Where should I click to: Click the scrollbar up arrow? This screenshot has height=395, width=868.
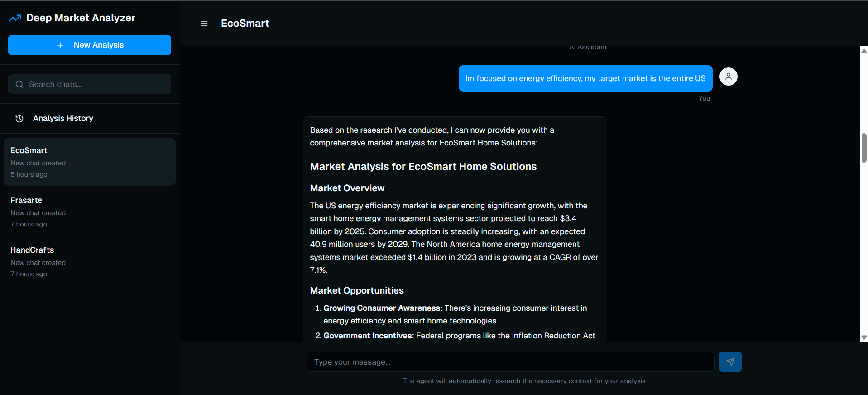tap(864, 51)
